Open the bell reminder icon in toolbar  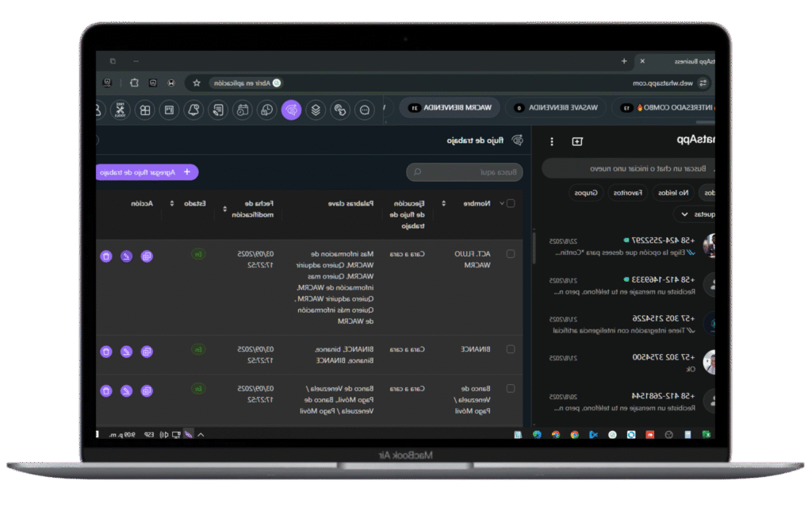[x=193, y=110]
